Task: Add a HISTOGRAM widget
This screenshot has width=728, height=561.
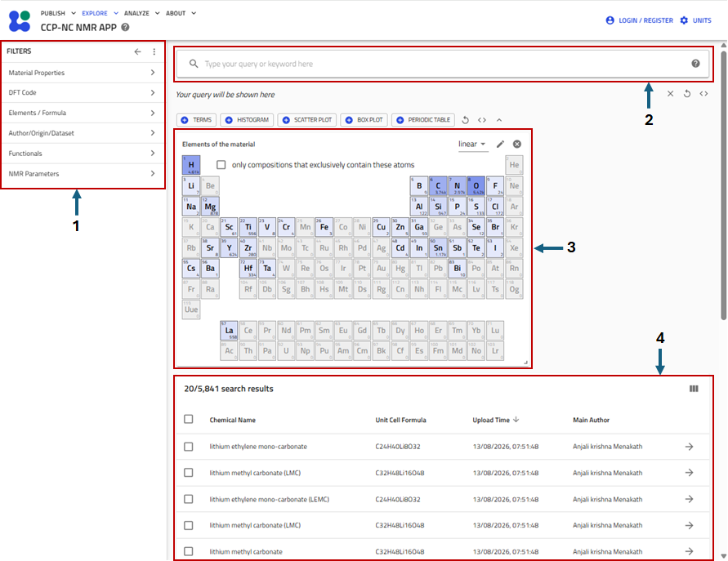Action: tap(248, 120)
